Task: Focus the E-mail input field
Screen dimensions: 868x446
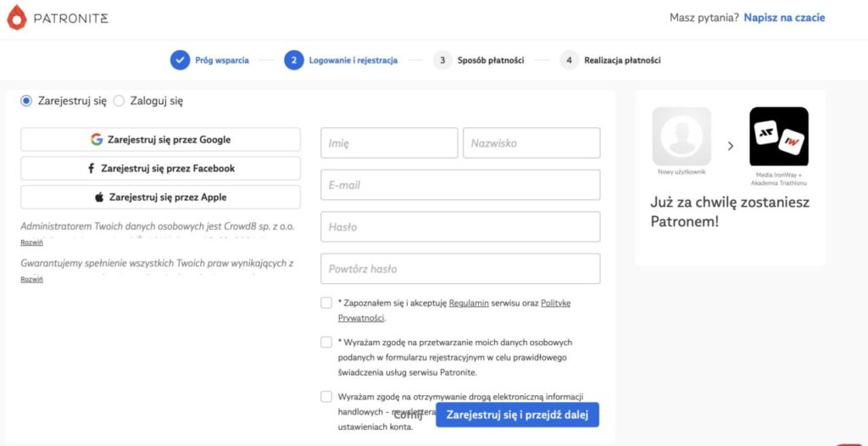Action: (460, 185)
